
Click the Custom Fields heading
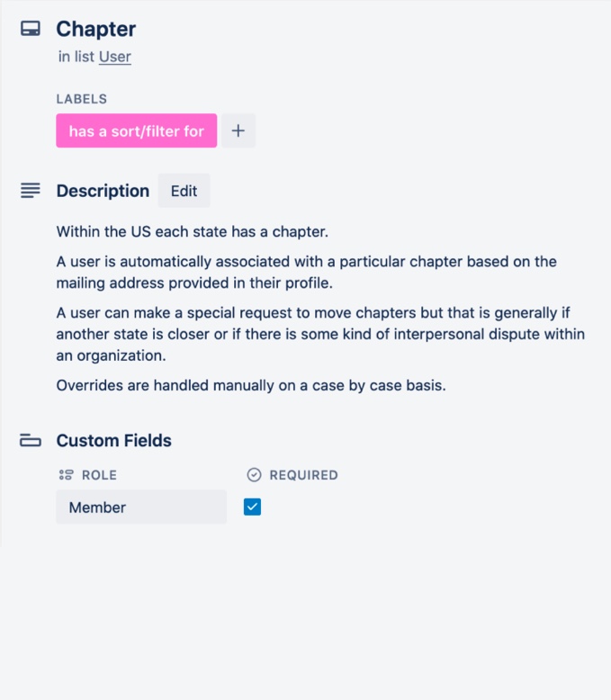[113, 441]
